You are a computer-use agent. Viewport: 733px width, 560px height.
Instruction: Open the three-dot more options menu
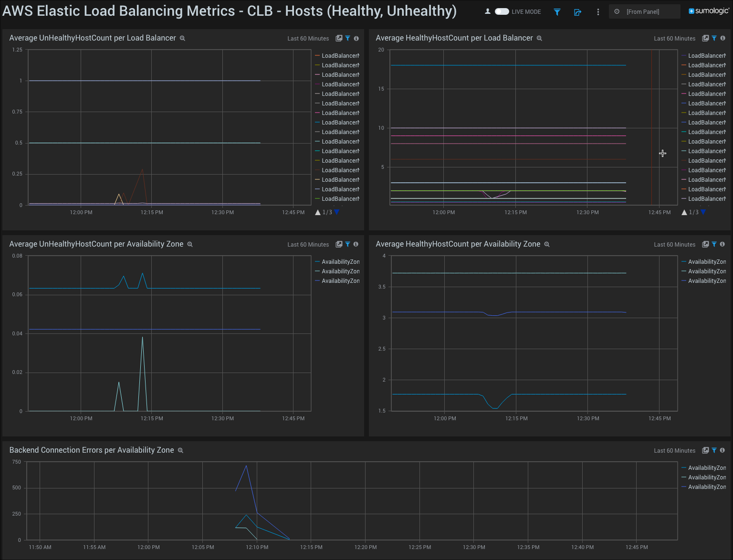coord(598,11)
